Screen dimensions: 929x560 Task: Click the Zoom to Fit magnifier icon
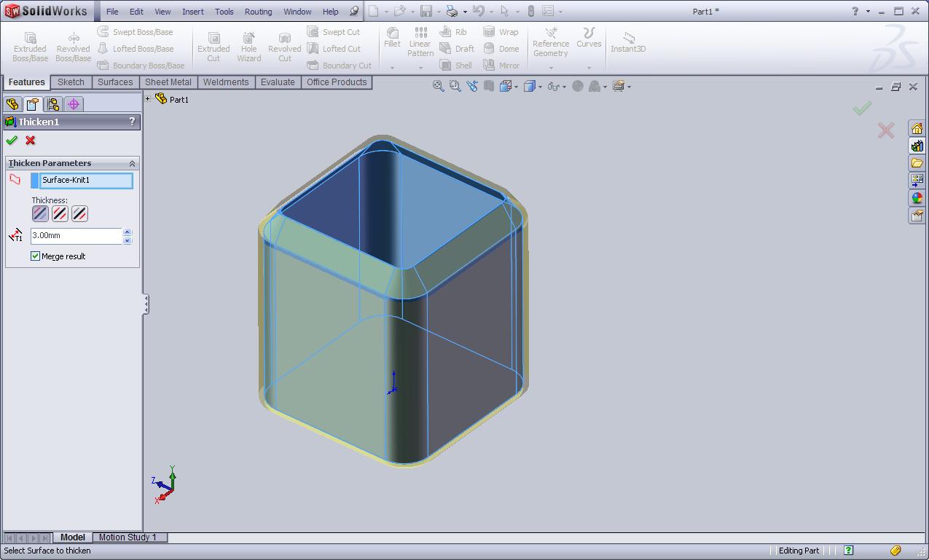pyautogui.click(x=439, y=86)
